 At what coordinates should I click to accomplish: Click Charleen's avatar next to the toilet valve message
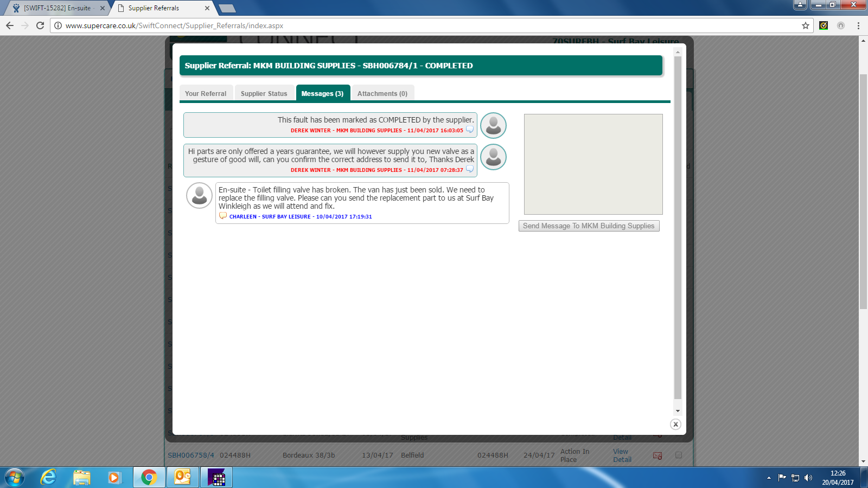(x=199, y=196)
